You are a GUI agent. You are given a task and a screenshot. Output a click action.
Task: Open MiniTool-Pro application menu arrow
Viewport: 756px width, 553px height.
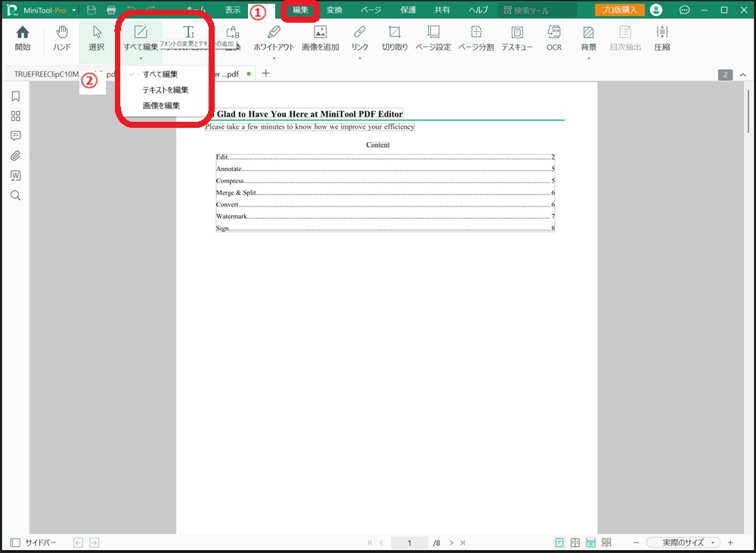click(x=74, y=10)
